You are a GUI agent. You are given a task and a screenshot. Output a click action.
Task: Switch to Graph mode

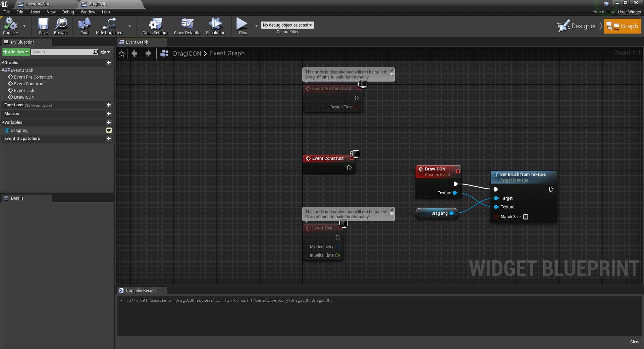coord(623,26)
